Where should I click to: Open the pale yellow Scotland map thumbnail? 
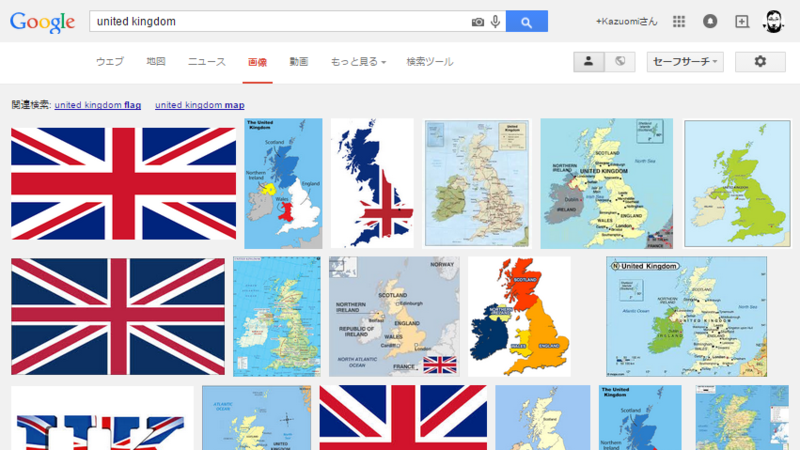tap(542, 418)
